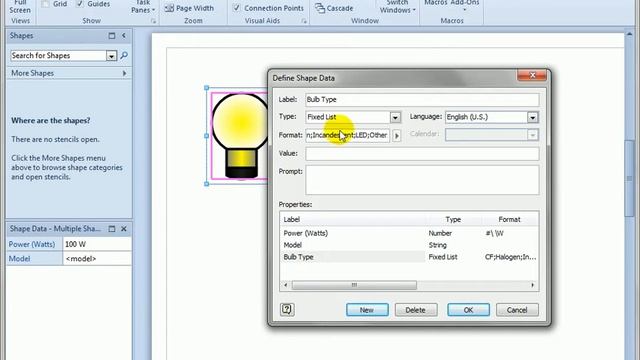Click the Delete button
This screenshot has height=360, width=640.
point(416,310)
